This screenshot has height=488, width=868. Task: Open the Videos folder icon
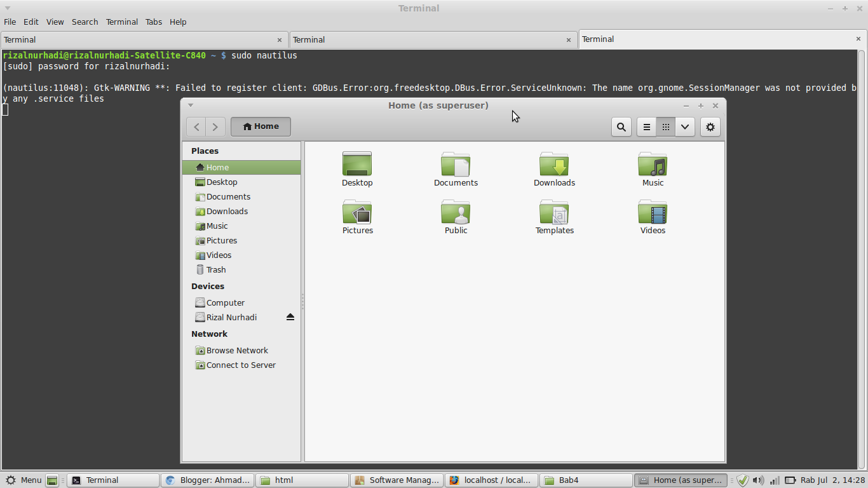[653, 213]
